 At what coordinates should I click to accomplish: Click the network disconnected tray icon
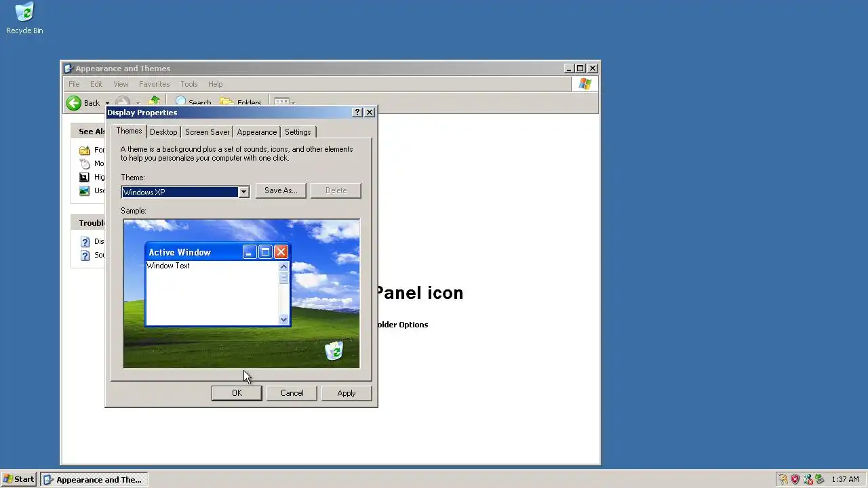808,479
